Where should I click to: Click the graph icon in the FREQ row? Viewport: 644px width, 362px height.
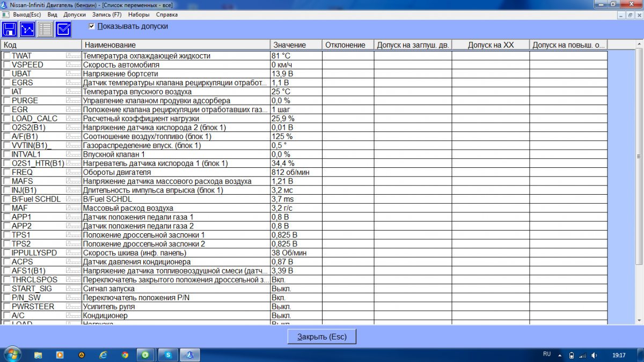pos(74,172)
